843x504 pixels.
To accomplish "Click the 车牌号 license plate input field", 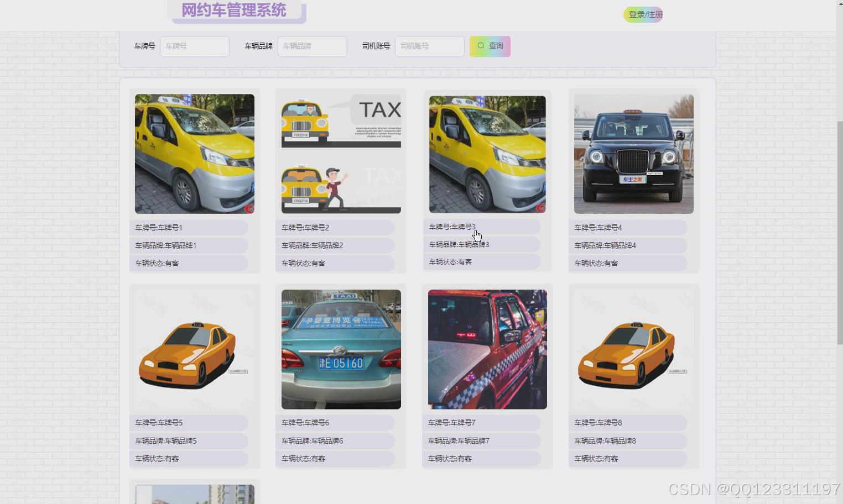I will tap(194, 46).
